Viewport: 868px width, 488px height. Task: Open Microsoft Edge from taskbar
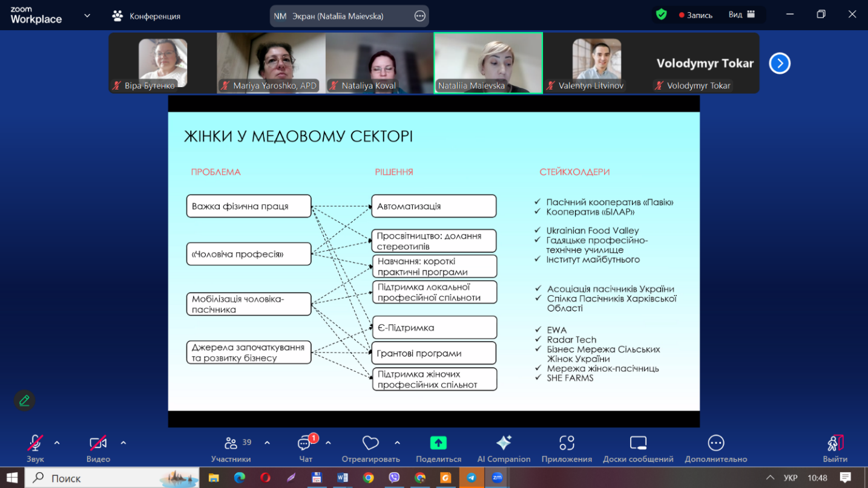(x=239, y=478)
